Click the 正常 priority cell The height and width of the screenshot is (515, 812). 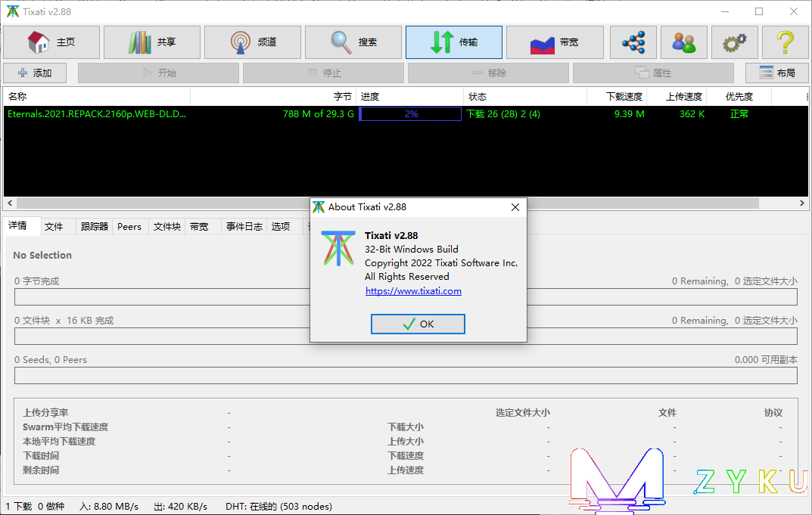(739, 114)
